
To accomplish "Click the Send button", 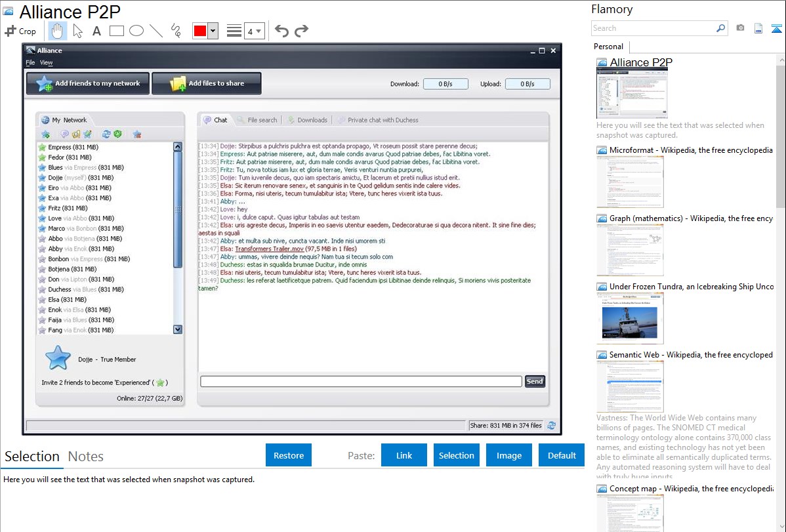I will coord(534,382).
